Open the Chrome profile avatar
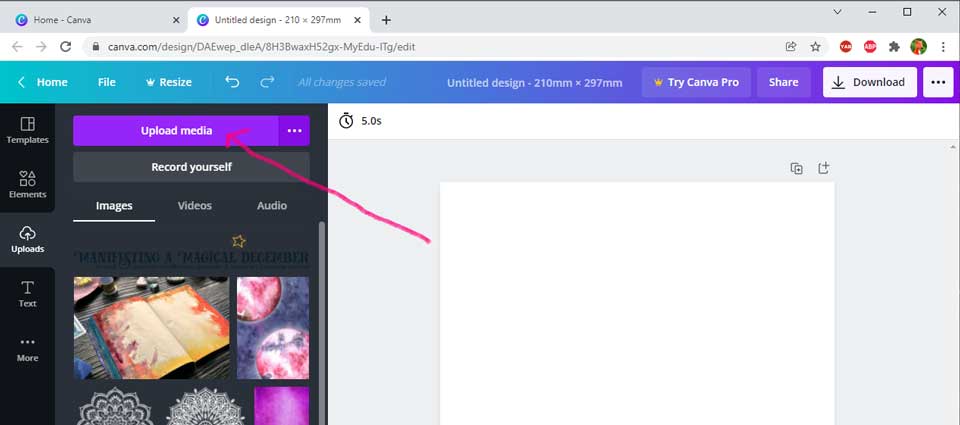 (x=918, y=47)
